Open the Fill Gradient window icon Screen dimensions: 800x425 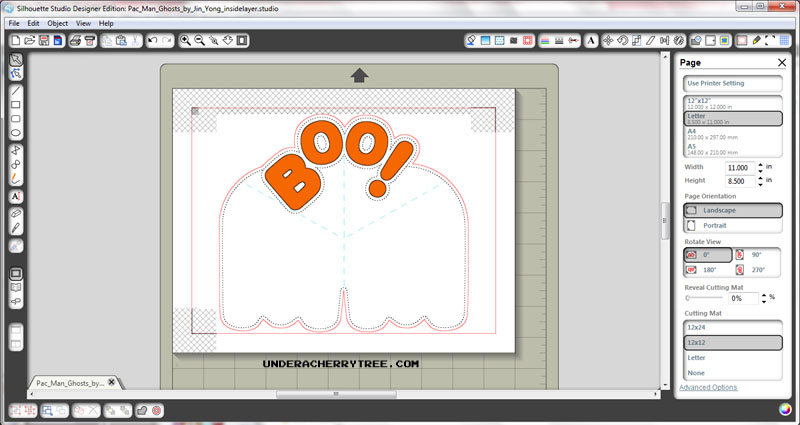(485, 40)
